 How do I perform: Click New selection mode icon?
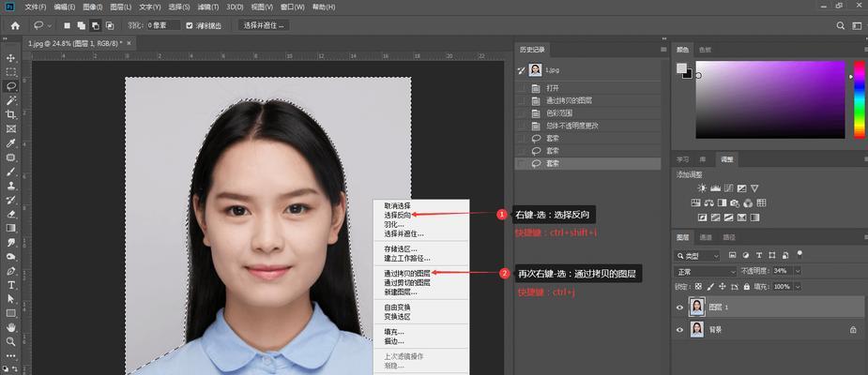[x=67, y=25]
